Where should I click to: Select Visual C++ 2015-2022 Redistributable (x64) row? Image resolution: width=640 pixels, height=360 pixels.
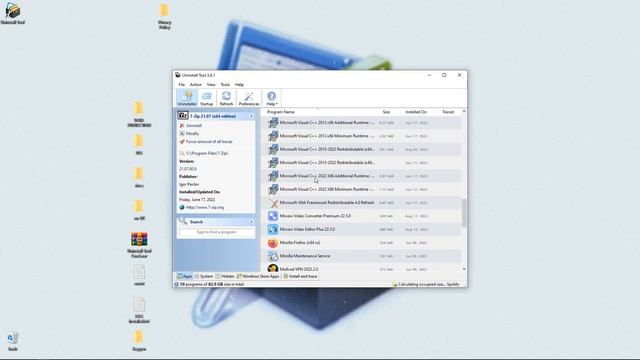[x=362, y=149]
